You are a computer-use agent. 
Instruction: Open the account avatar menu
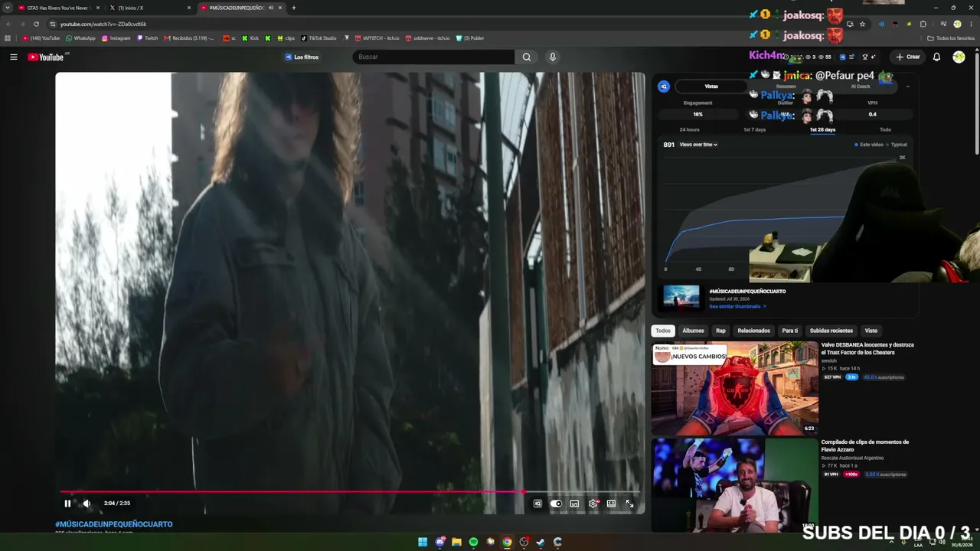point(959,57)
